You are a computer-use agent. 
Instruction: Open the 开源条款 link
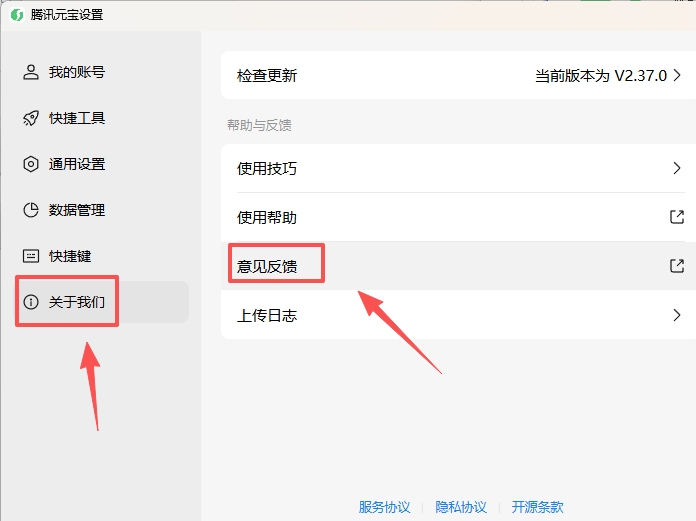pyautogui.click(x=537, y=507)
